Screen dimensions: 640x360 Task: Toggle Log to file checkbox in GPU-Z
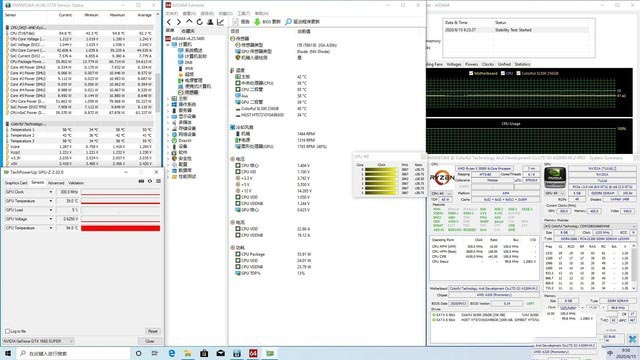pyautogui.click(x=7, y=331)
